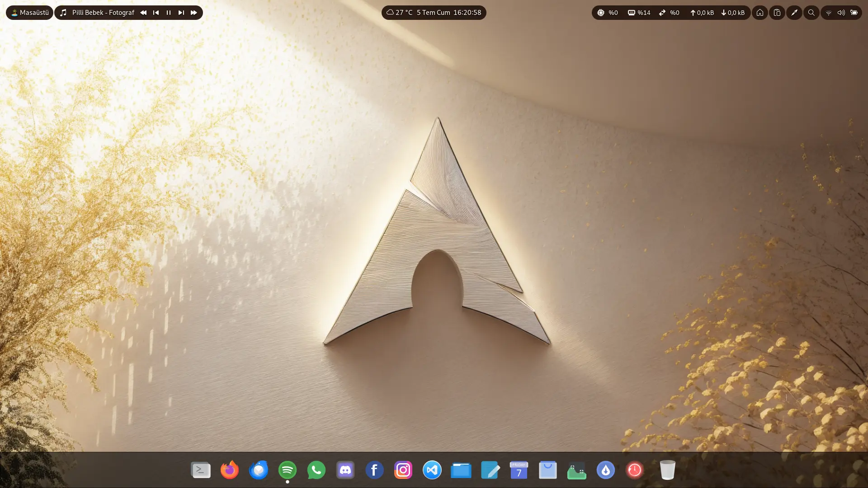Open the text editor dock icon

pos(490,470)
